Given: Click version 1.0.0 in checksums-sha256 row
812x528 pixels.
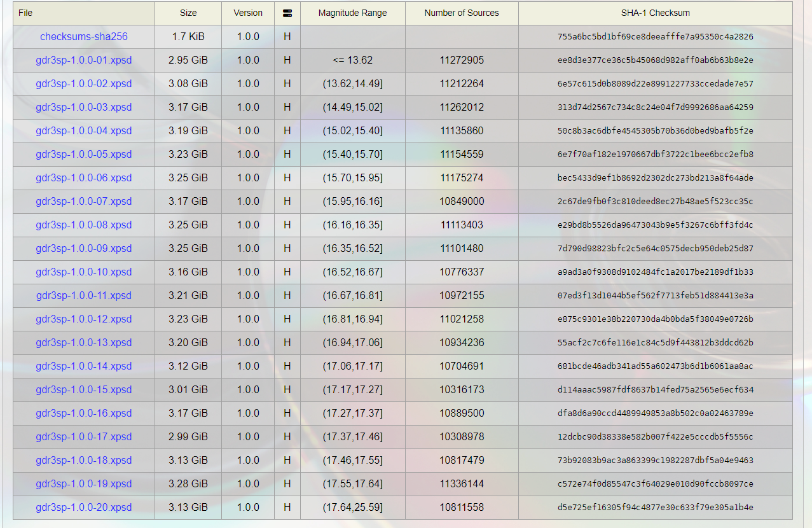Looking at the screenshot, I should tap(248, 36).
